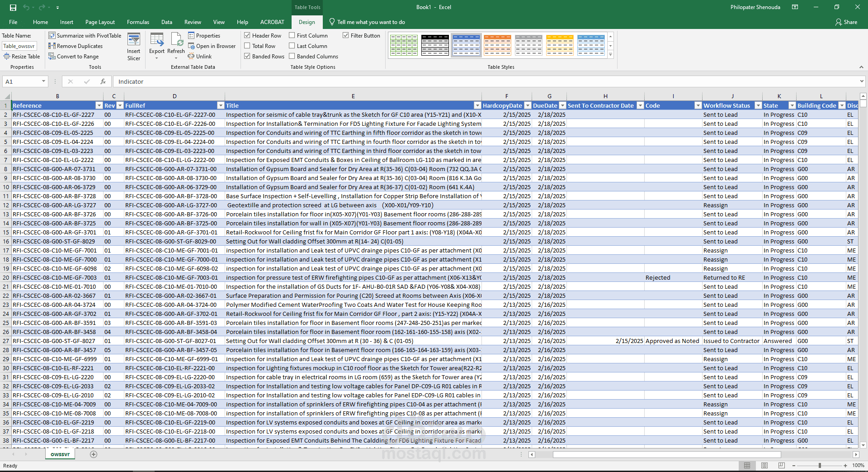Switch to the Formulas tab
Image resolution: width=868 pixels, height=472 pixels.
[138, 22]
